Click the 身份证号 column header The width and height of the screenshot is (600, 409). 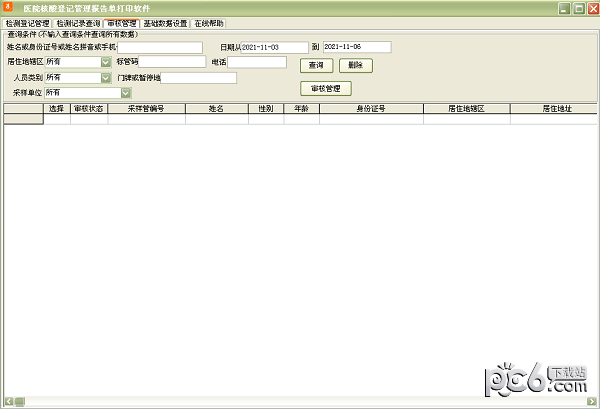[371, 107]
